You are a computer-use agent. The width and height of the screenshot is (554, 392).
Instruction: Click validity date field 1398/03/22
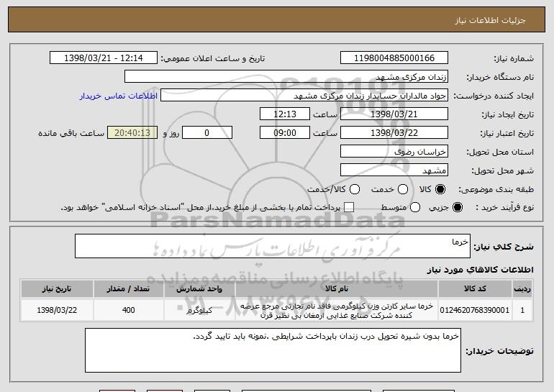(x=394, y=133)
